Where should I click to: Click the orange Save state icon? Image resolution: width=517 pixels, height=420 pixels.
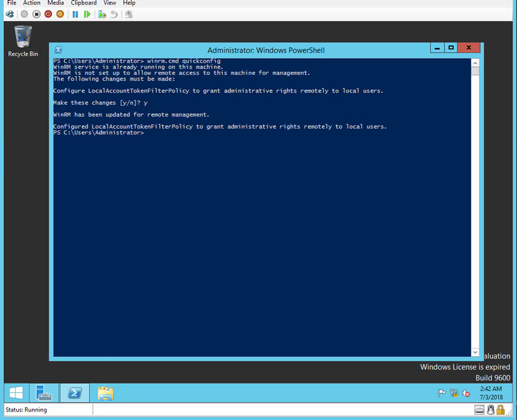pyautogui.click(x=60, y=14)
